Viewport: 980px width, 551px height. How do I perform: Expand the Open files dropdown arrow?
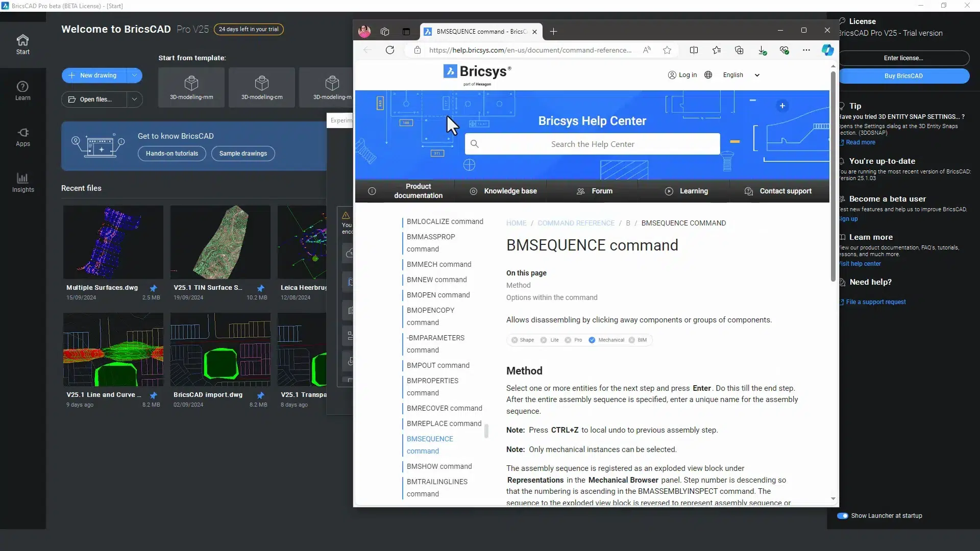coord(134,99)
